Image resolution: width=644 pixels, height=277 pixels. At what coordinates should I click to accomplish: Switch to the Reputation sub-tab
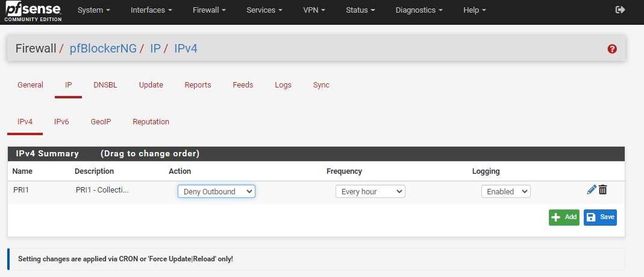click(x=151, y=122)
